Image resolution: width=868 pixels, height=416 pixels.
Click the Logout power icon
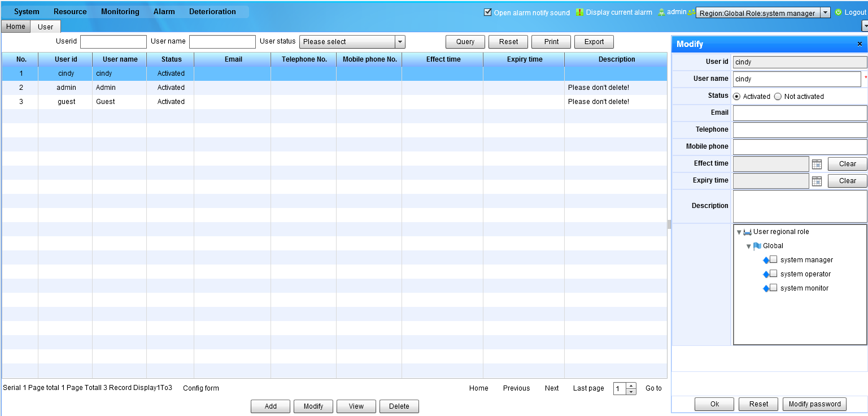(838, 12)
